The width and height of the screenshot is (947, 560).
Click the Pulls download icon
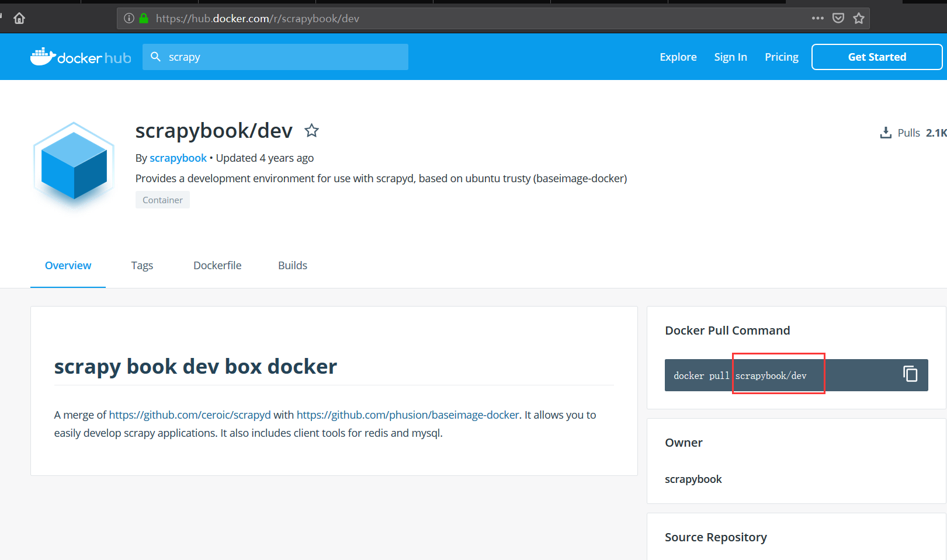click(886, 133)
